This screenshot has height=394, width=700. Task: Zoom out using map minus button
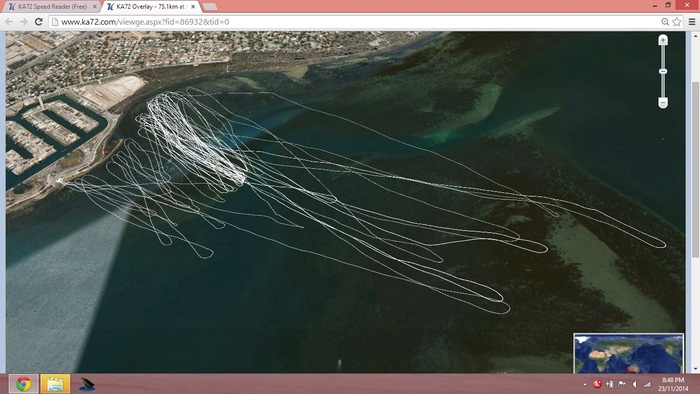(x=663, y=103)
